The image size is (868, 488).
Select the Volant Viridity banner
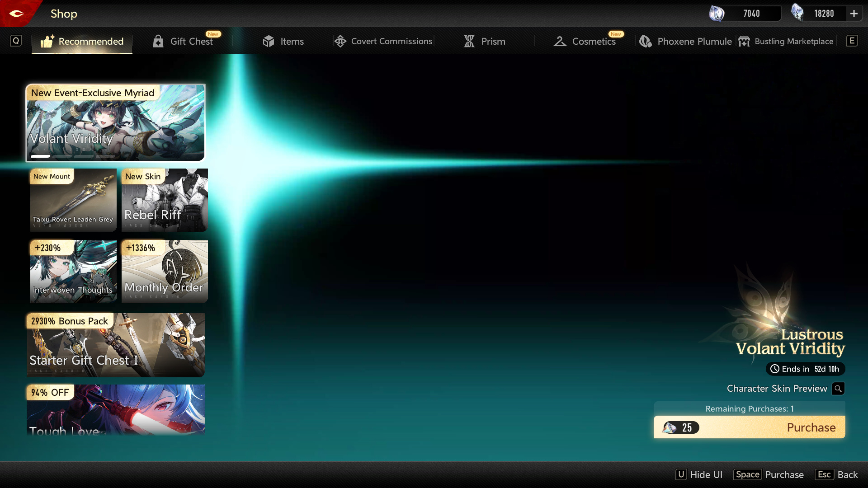click(116, 122)
